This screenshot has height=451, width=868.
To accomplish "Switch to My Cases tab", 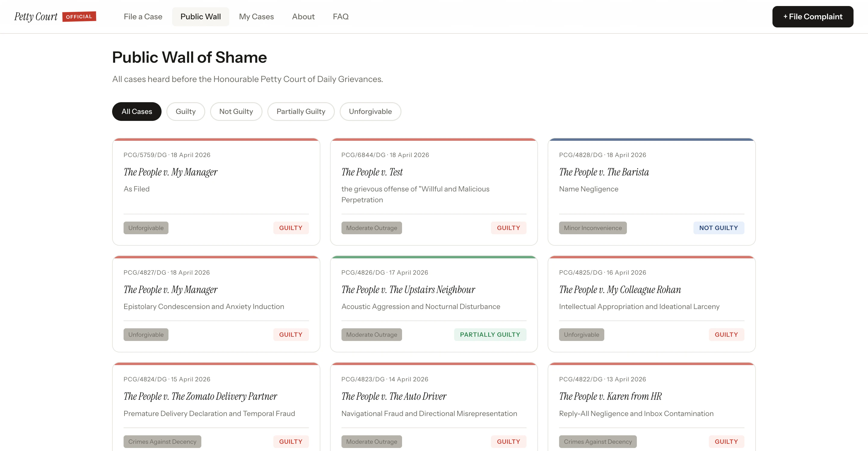I will pyautogui.click(x=256, y=17).
